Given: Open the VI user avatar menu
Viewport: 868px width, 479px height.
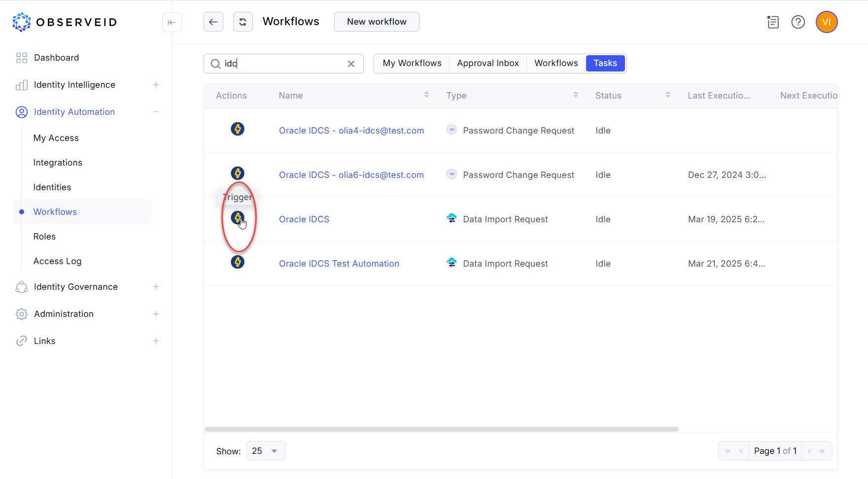Looking at the screenshot, I should (x=827, y=22).
